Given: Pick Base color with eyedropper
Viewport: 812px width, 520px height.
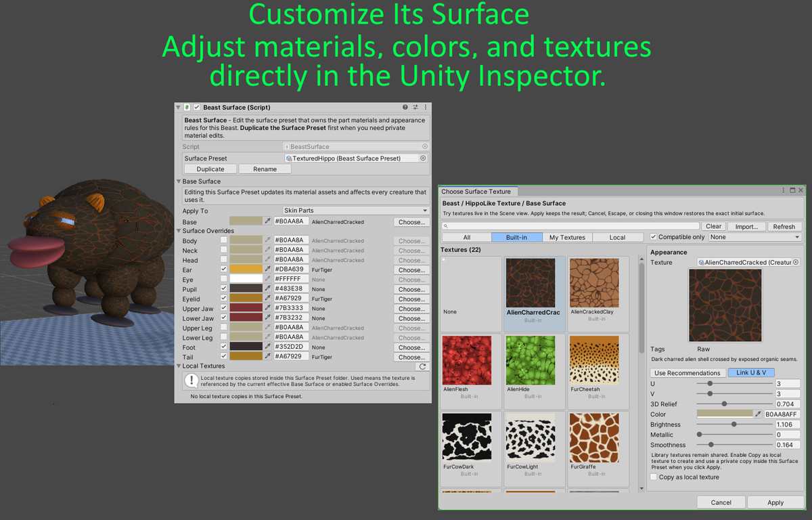Looking at the screenshot, I should (267, 221).
